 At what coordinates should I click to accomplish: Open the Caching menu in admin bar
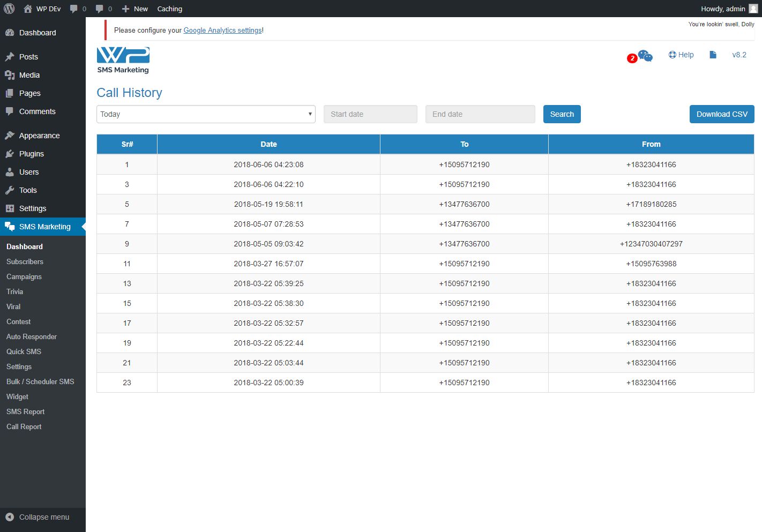point(170,9)
